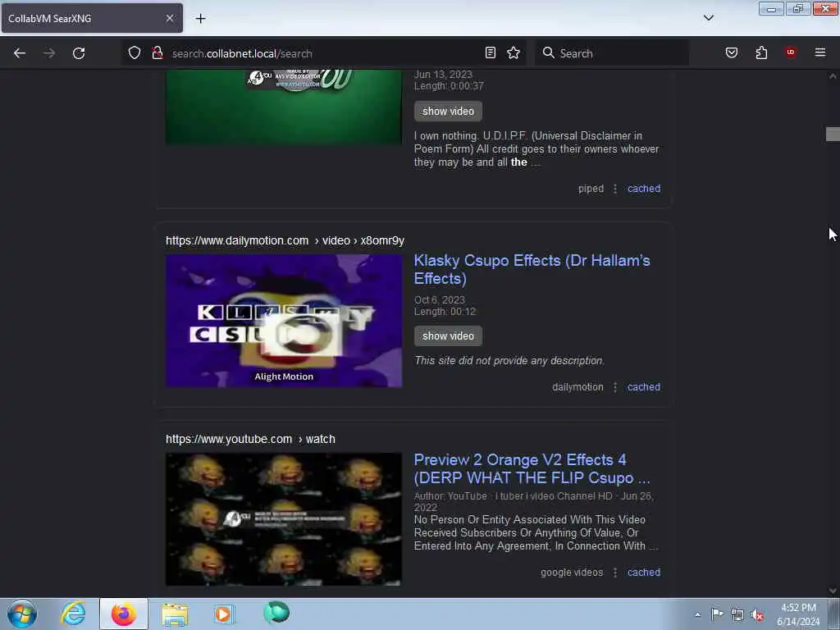Open the network tray icon
This screenshot has width=840, height=630.
(737, 615)
